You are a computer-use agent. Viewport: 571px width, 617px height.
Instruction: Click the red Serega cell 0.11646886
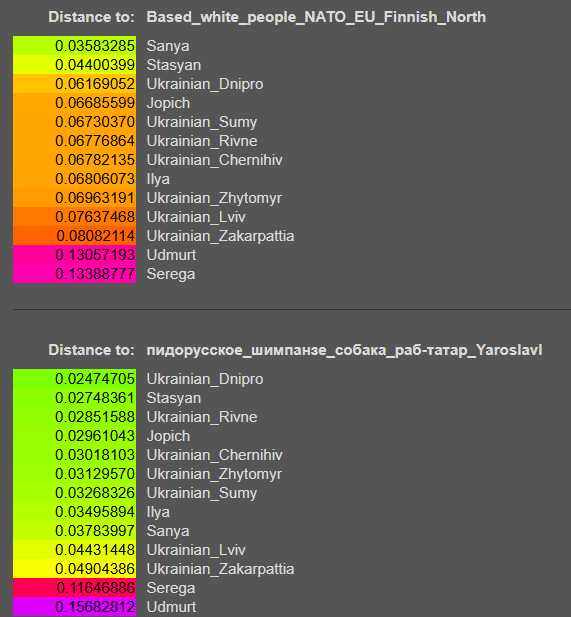[74, 587]
